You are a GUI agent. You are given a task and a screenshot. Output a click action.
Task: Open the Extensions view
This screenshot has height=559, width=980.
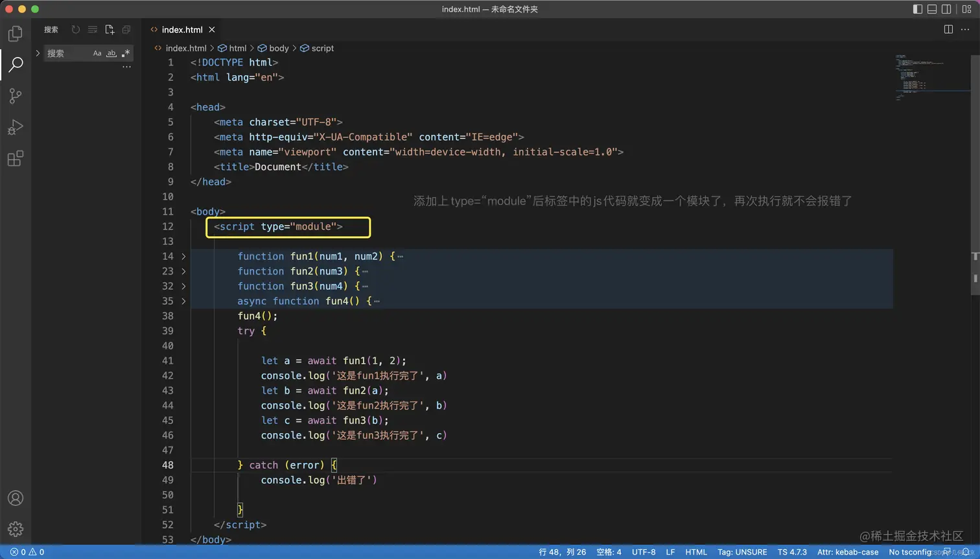click(x=16, y=158)
